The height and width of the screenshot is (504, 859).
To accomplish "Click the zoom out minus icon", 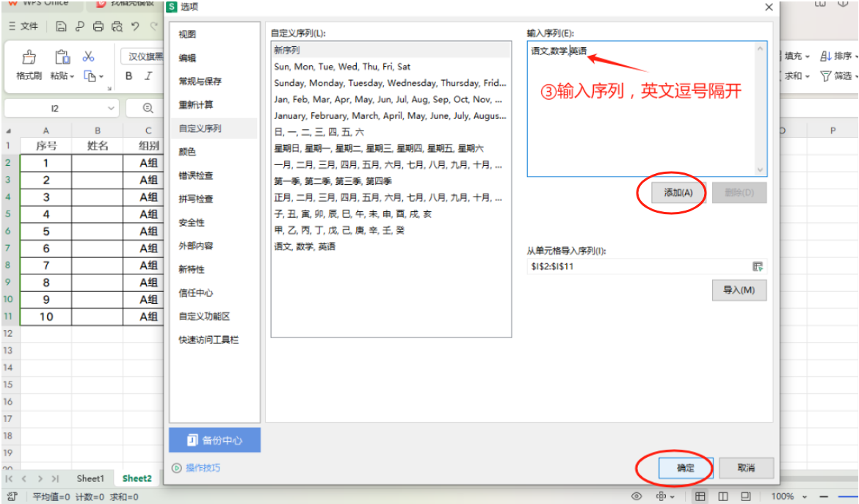I will click(x=823, y=497).
